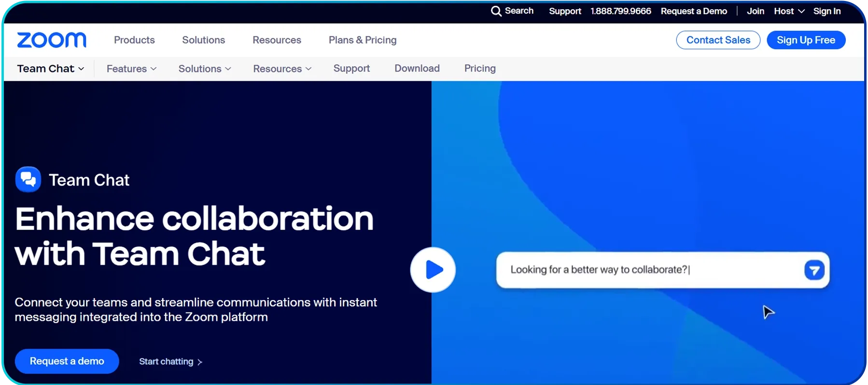
Task: Open Plans & Pricing
Action: tap(363, 40)
